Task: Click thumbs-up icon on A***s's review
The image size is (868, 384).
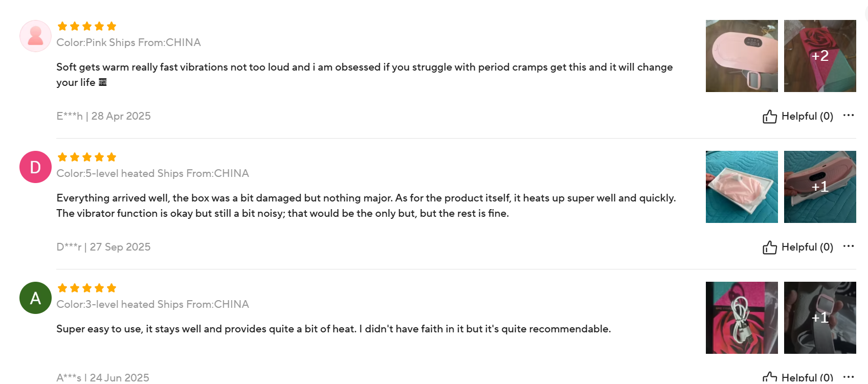Action: click(769, 378)
